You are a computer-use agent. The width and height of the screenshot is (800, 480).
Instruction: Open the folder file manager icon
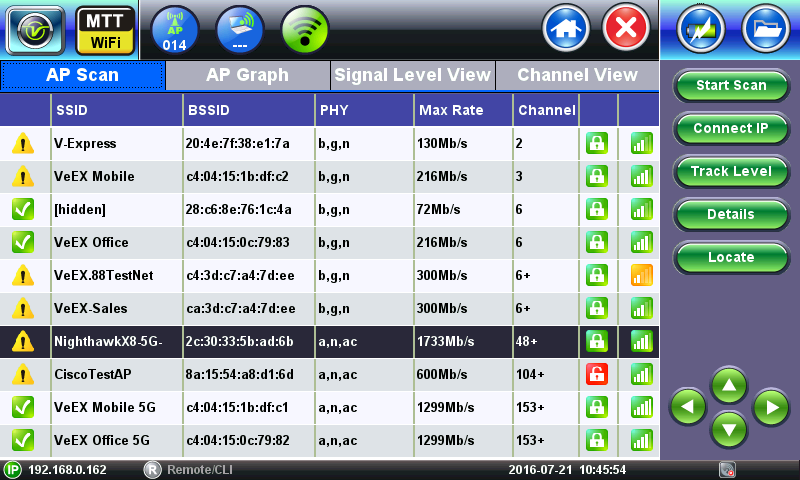[x=765, y=28]
